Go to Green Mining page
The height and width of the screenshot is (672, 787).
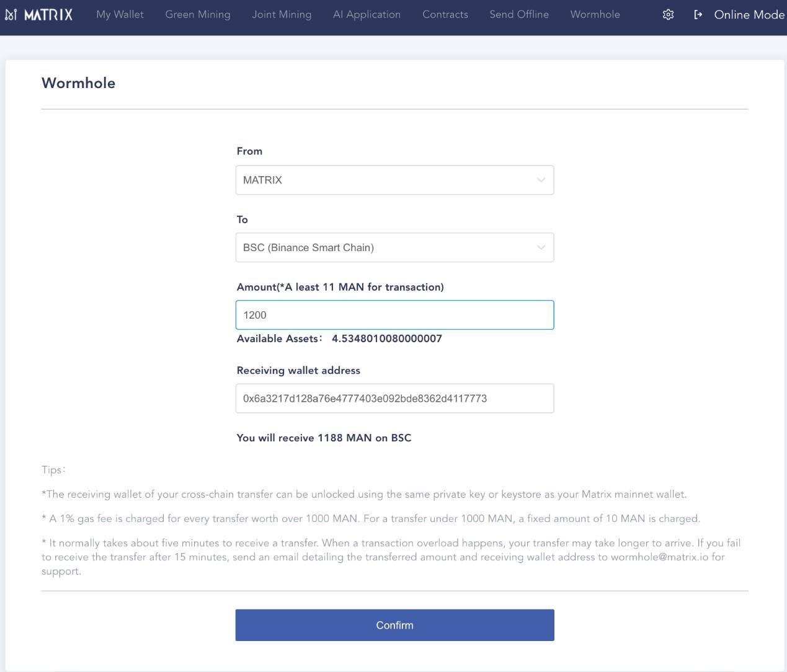198,14
